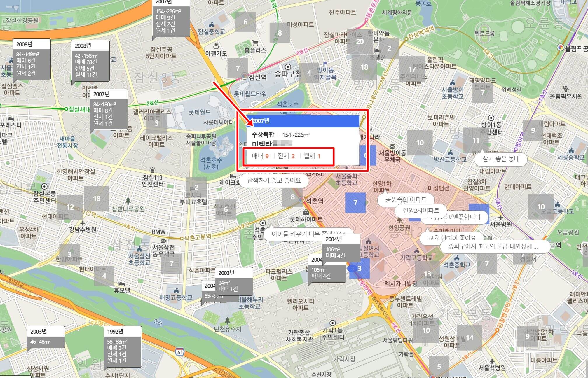Viewport: 588px width, 378px height.
Task: Open 월세 1 listings in popup
Action: 312,156
